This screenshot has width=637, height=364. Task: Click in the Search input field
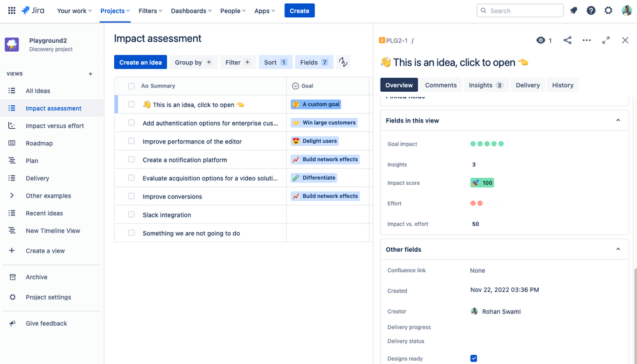[520, 11]
